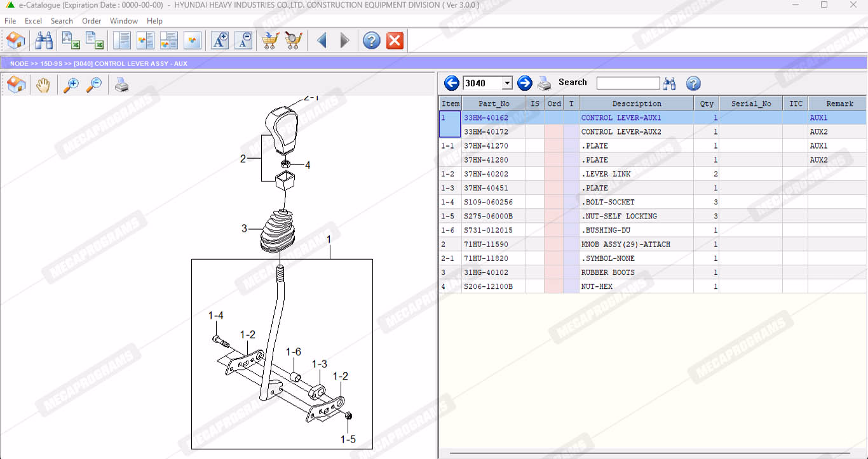Print the parts list via printer icon
Viewport: 868px width, 459px height.
544,83
